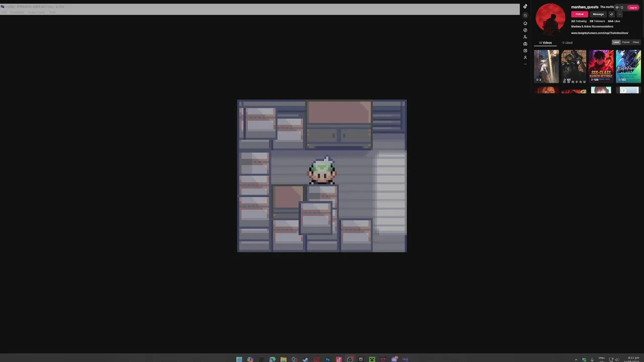Open the LIVE icon in sidebar
Image resolution: width=644 pixels, height=362 pixels.
pyautogui.click(x=525, y=44)
